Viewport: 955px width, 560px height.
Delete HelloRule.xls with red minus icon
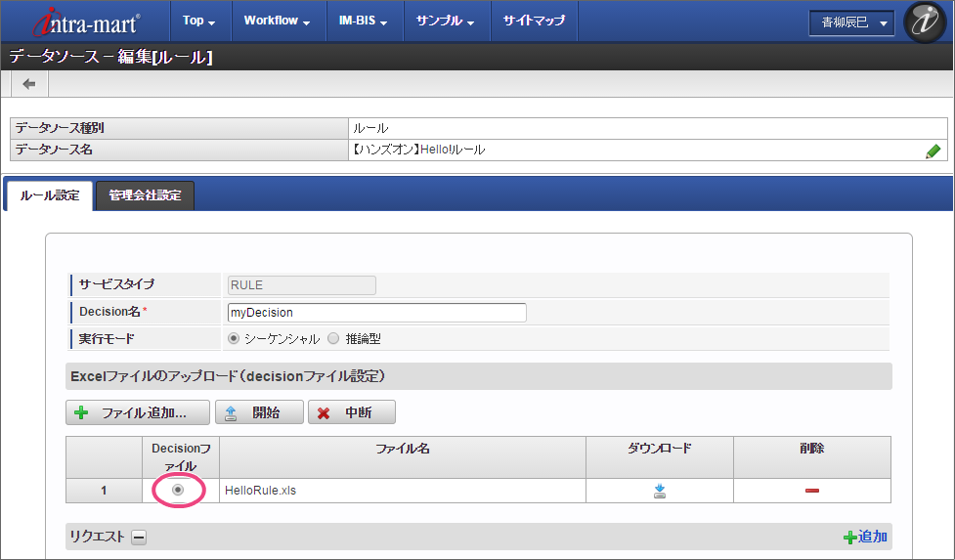click(812, 491)
